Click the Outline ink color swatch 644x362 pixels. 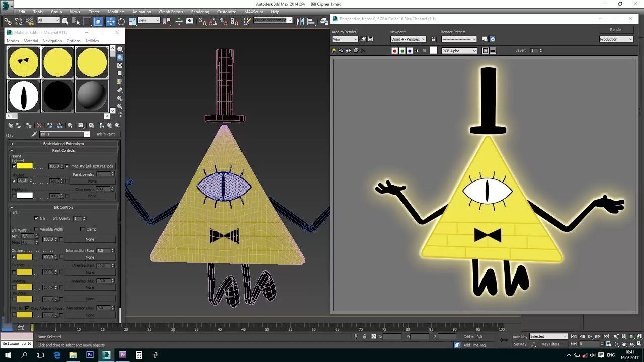25,257
